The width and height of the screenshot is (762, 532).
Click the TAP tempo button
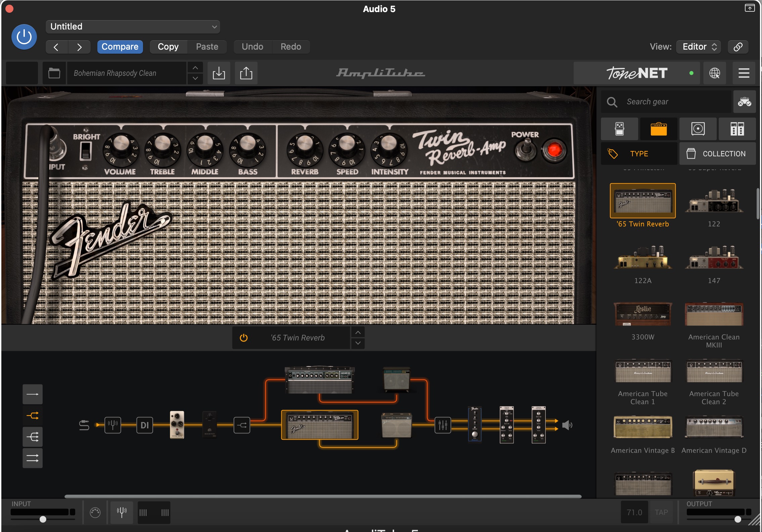(661, 512)
